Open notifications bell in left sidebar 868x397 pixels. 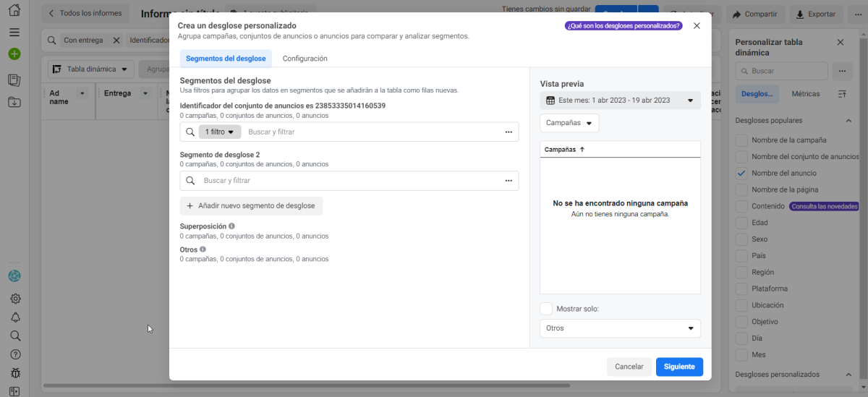[15, 317]
